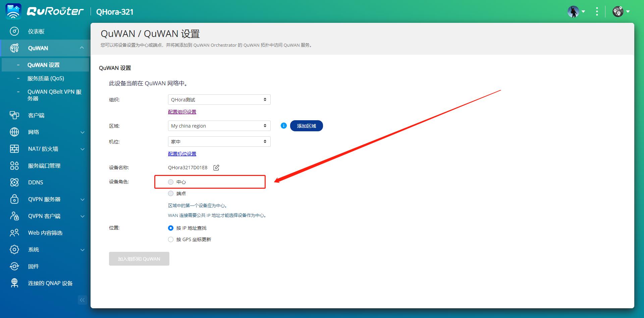Viewport: 644px width, 318px height.
Task: Switch to the QuWAN 设置 menu item
Action: (44, 64)
